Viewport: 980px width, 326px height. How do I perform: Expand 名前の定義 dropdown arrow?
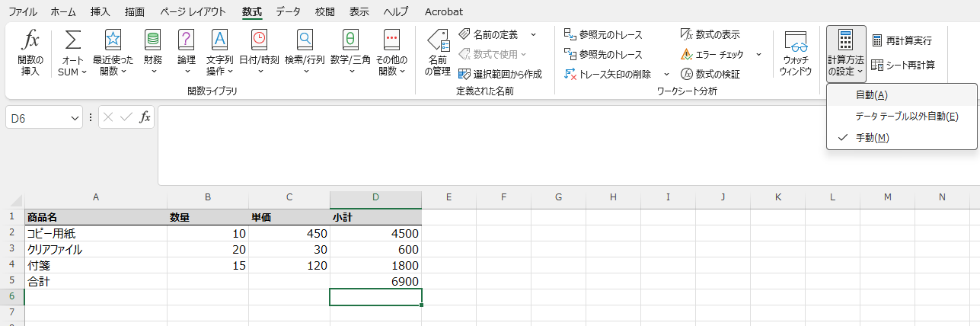(x=533, y=34)
